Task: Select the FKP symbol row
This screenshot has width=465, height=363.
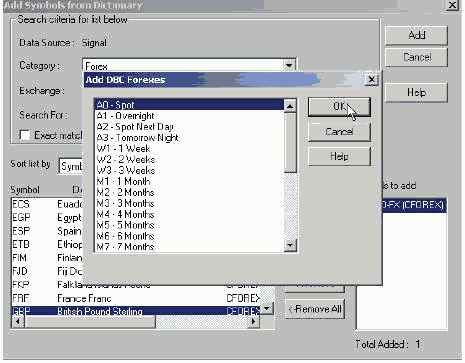Action: point(136,285)
